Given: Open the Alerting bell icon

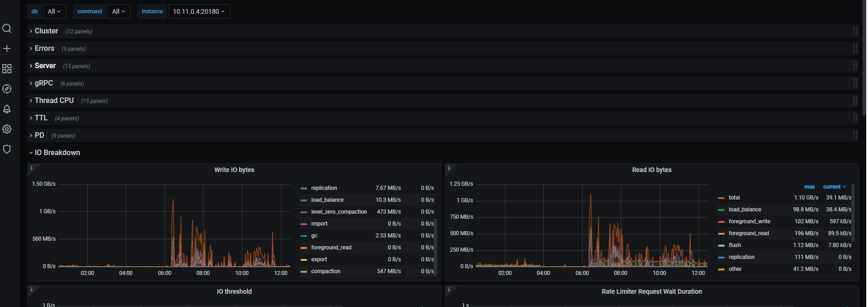Looking at the screenshot, I should click(7, 109).
